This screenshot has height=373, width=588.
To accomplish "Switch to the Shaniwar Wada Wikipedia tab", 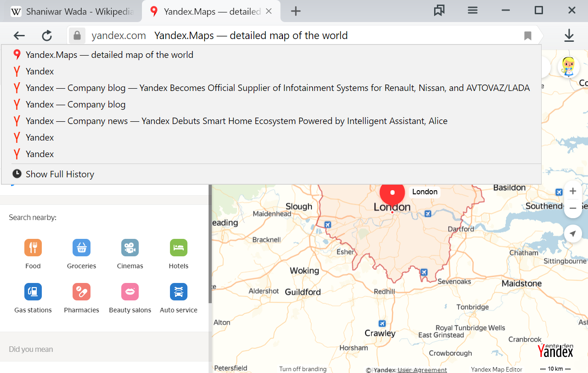I will 71,11.
